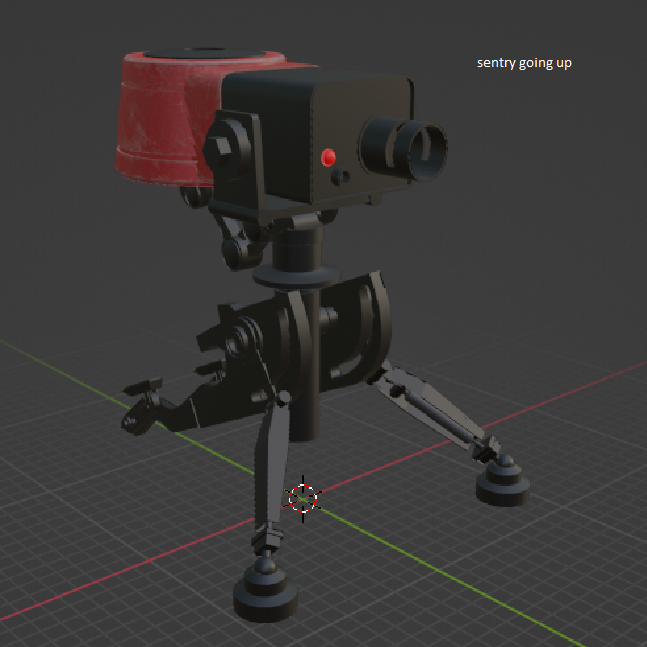647x647 pixels.
Task: Click the round pulley wheel on the mid body
Action: (241, 339)
